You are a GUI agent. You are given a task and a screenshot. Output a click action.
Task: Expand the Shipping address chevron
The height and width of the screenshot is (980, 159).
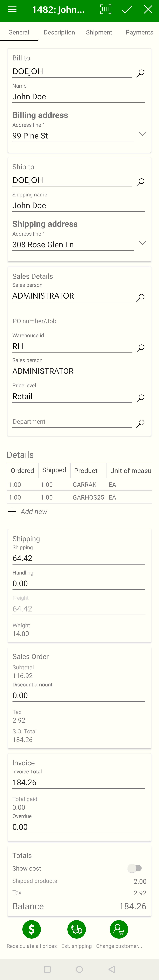[142, 243]
